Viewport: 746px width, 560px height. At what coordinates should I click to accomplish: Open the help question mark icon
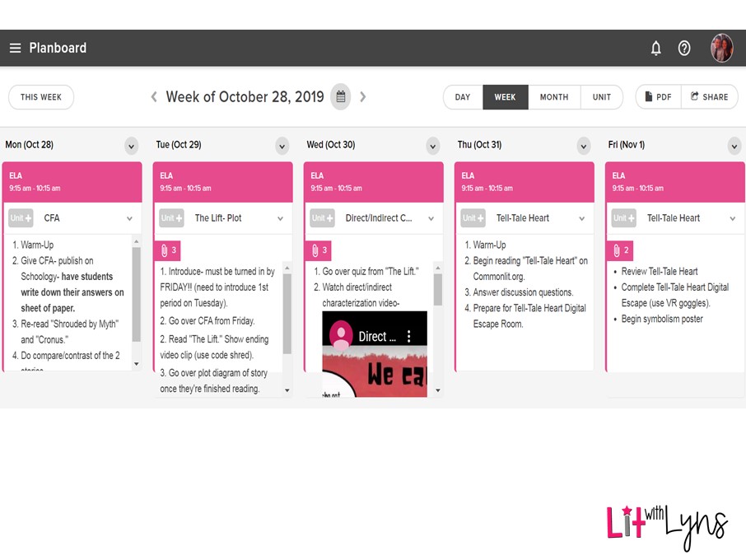(684, 48)
